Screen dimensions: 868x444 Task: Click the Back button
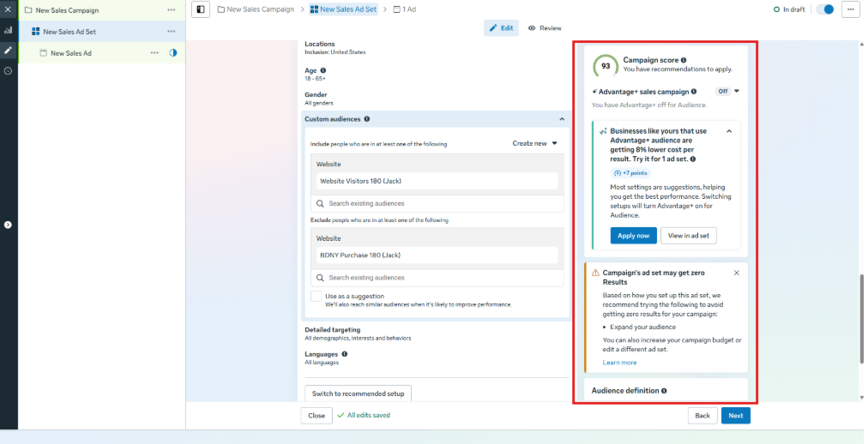702,415
